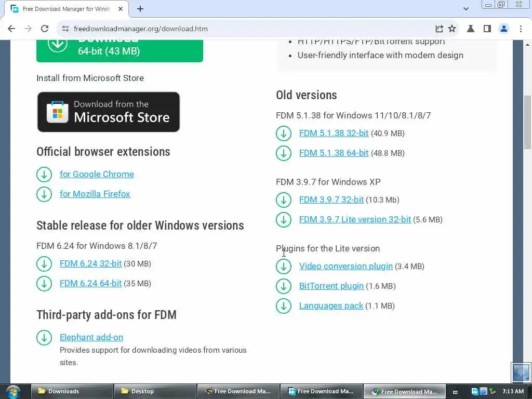Open the for Mozilla Firefox extension link

[x=95, y=194]
